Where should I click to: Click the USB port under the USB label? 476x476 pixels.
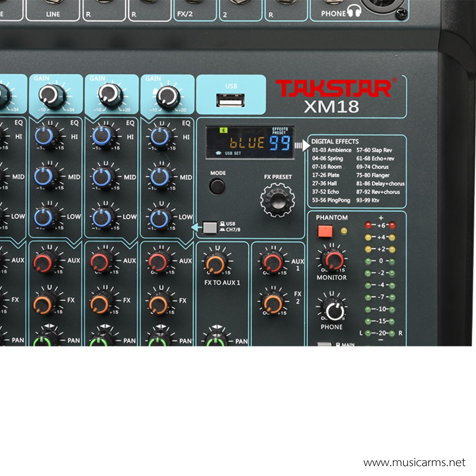(x=230, y=101)
